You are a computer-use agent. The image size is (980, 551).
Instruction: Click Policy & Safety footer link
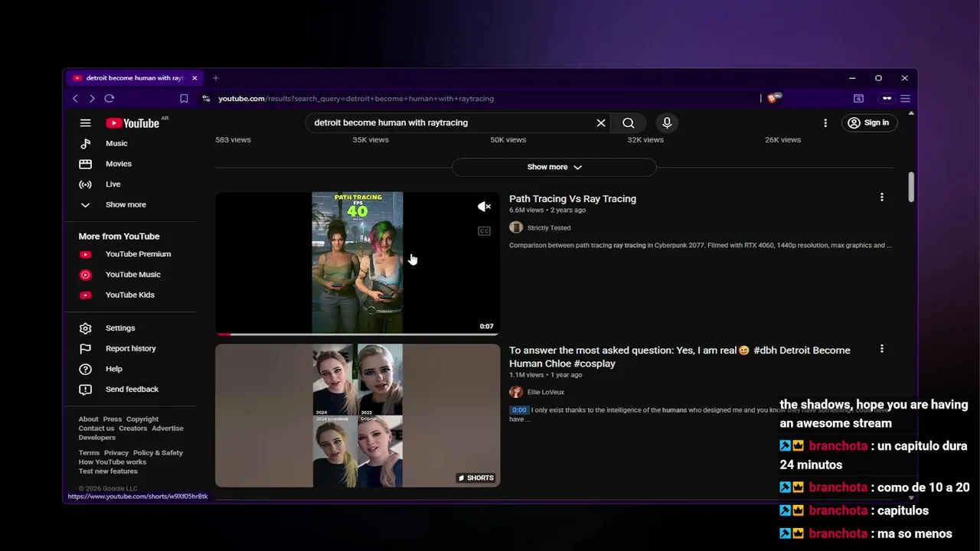158,453
